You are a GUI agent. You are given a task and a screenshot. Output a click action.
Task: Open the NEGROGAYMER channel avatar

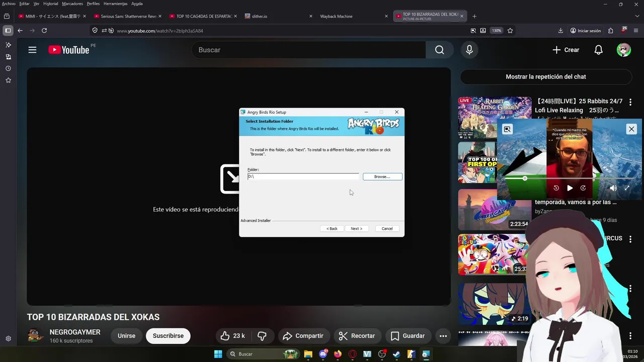click(35, 336)
